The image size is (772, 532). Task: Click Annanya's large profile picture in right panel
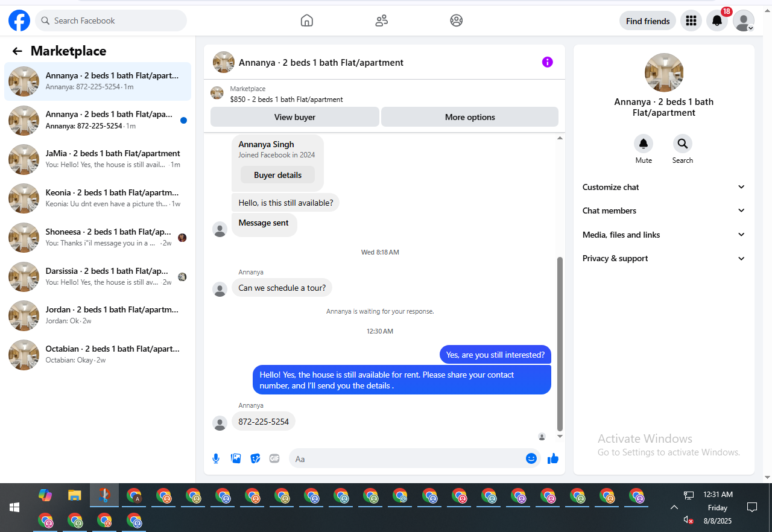(664, 72)
